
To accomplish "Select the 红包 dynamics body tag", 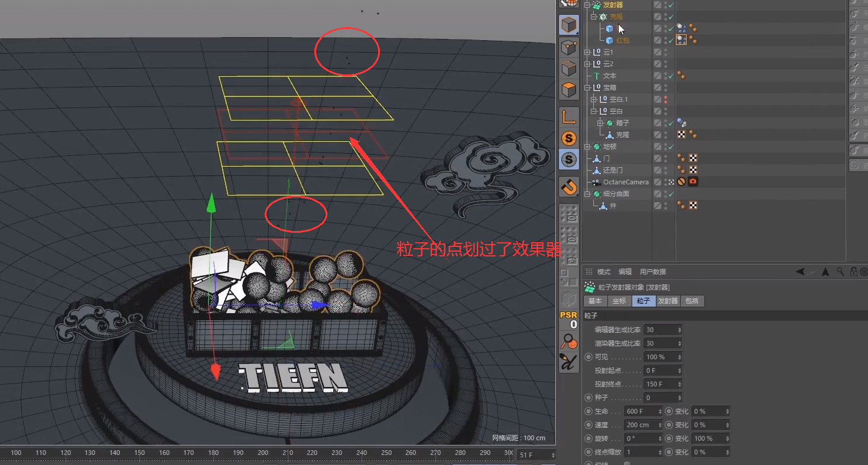I will pyautogui.click(x=681, y=40).
